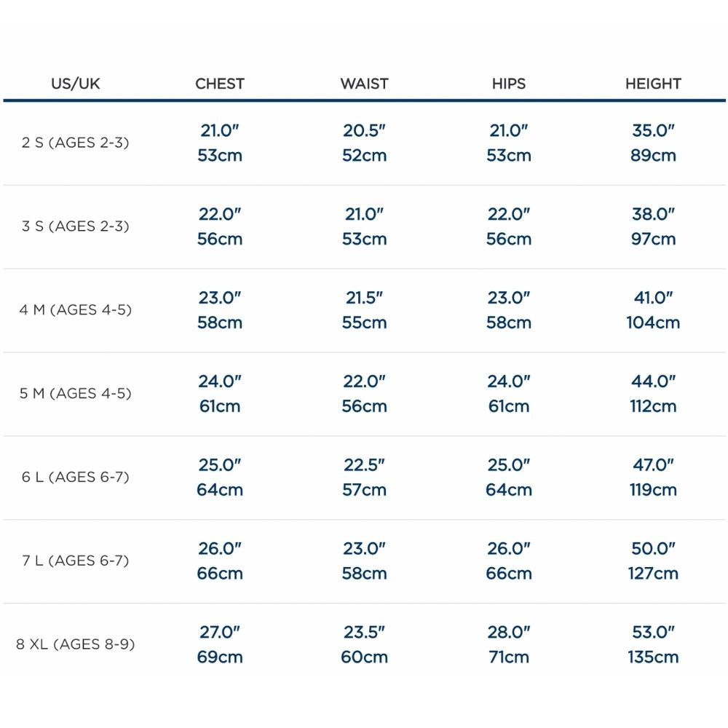Click the HIPS column header
Viewport: 728px width, 728px height.
(x=508, y=84)
